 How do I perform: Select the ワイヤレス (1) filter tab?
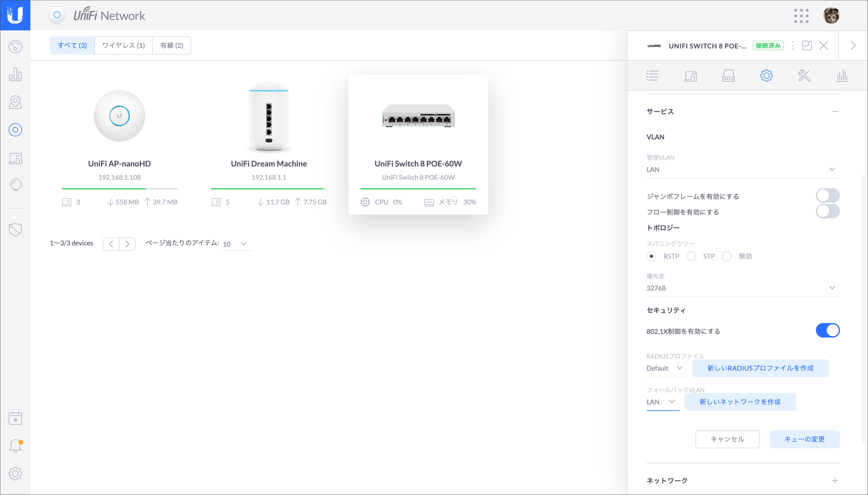coord(123,45)
